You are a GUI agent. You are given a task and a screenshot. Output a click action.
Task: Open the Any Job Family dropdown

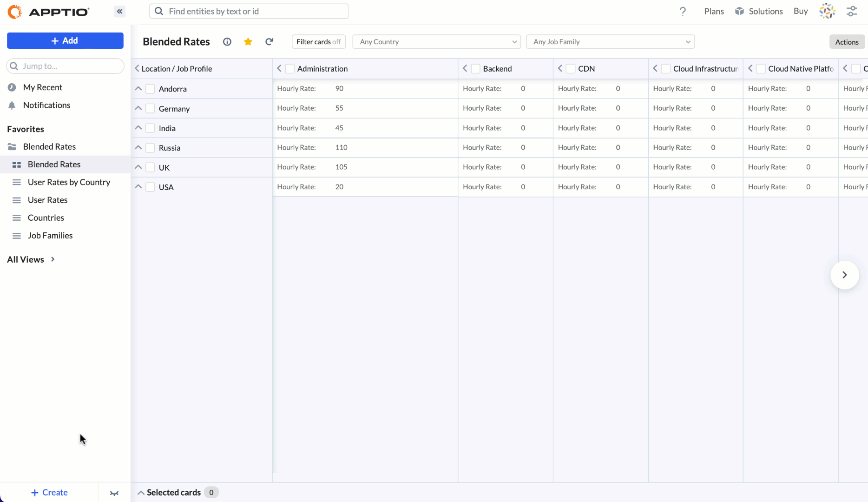click(610, 41)
